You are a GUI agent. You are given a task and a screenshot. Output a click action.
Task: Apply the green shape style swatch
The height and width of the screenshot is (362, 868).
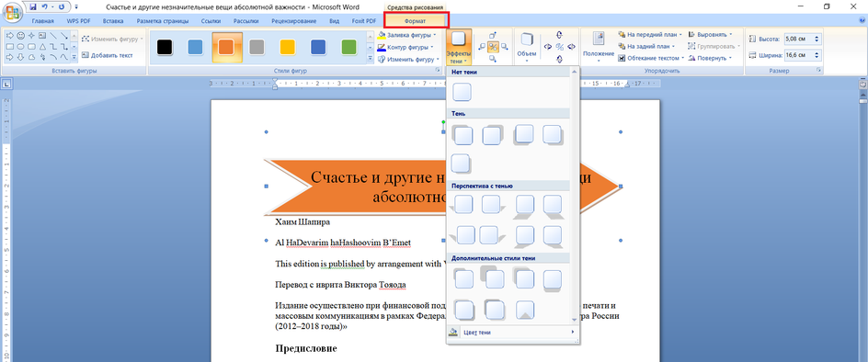coord(348,48)
